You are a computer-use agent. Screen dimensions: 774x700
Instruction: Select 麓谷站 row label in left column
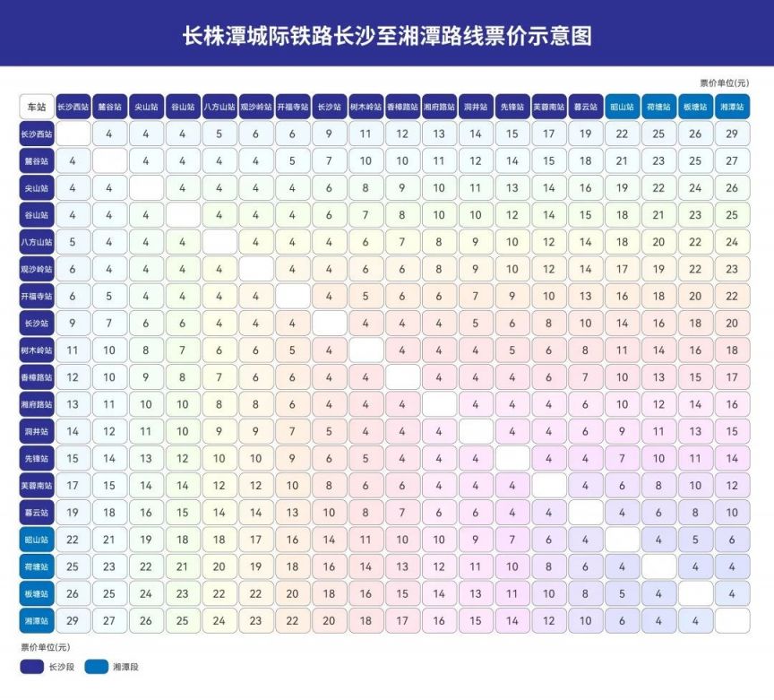point(37,161)
